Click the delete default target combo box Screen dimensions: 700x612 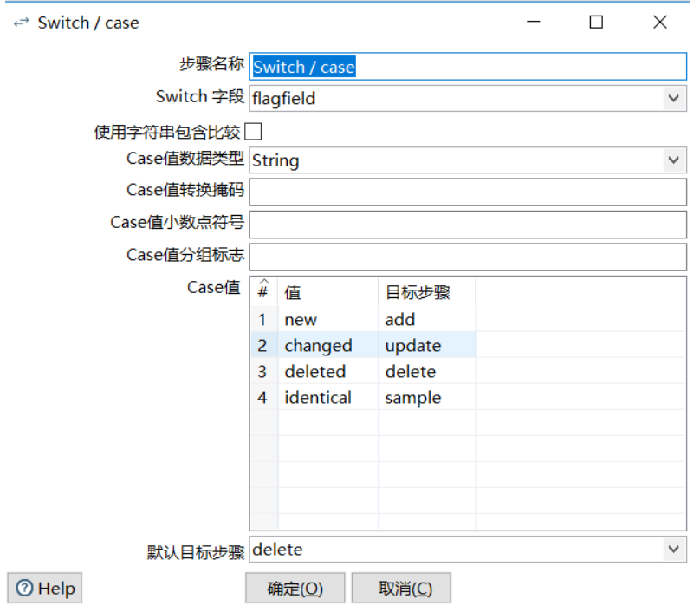pos(468,549)
